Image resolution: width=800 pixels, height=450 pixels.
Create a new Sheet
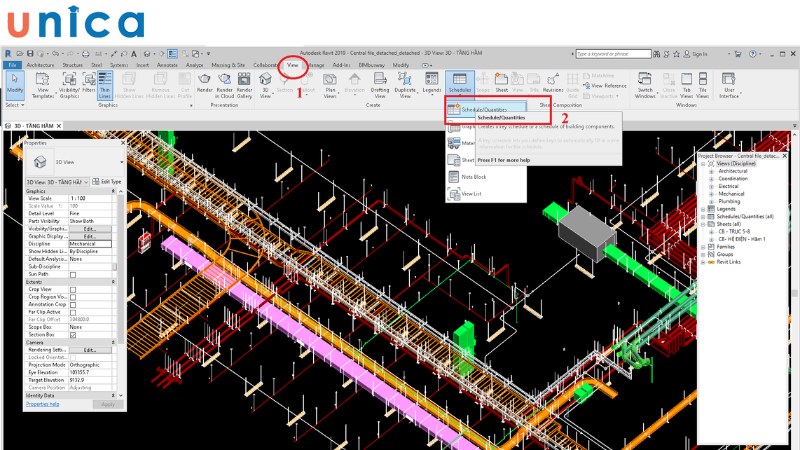pyautogui.click(x=502, y=83)
